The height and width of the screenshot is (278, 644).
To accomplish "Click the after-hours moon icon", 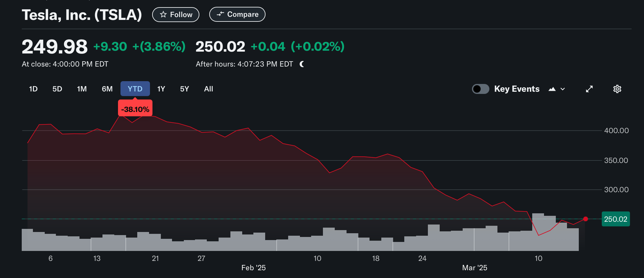I will (302, 64).
